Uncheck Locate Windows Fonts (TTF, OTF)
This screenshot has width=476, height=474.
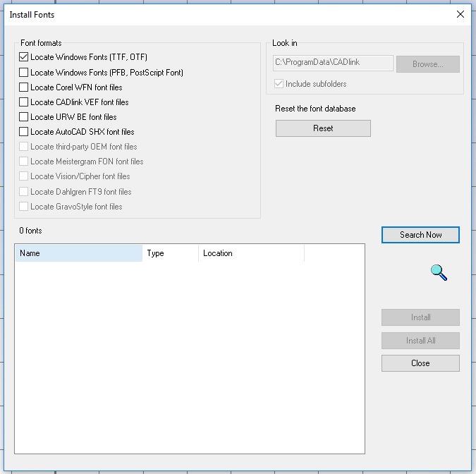(x=23, y=57)
